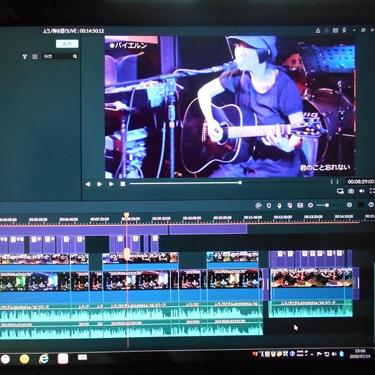Open the preview volume speaker icon
The width and height of the screenshot is (375, 375).
click(362, 191)
